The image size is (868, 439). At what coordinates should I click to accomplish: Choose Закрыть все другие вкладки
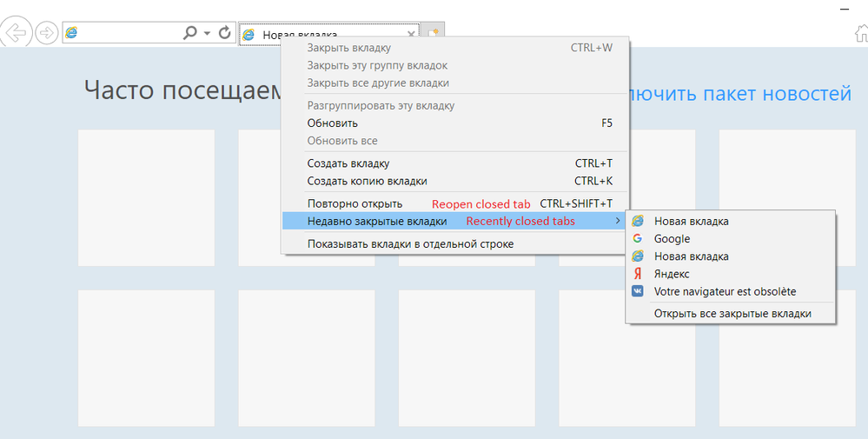point(454,83)
